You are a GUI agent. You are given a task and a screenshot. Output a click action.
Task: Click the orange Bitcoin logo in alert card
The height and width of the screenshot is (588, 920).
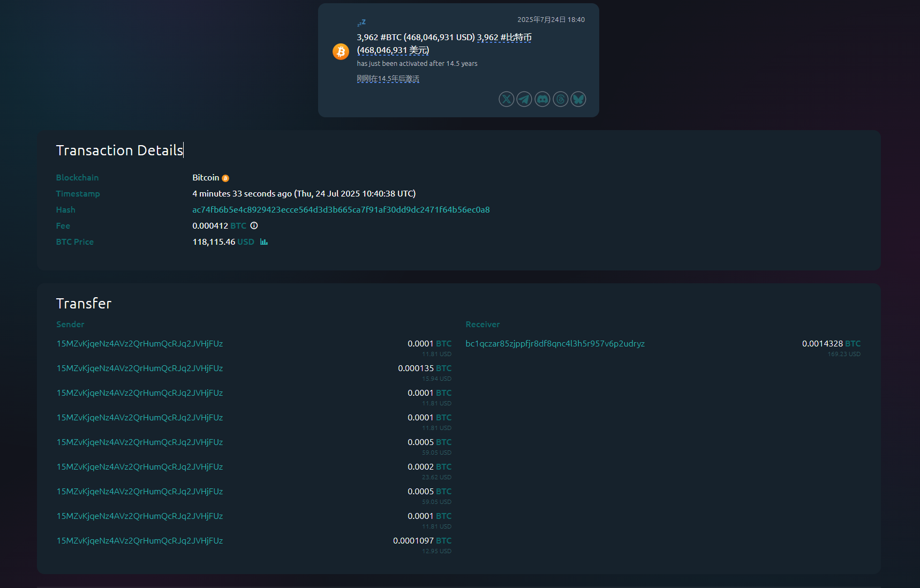pyautogui.click(x=341, y=51)
